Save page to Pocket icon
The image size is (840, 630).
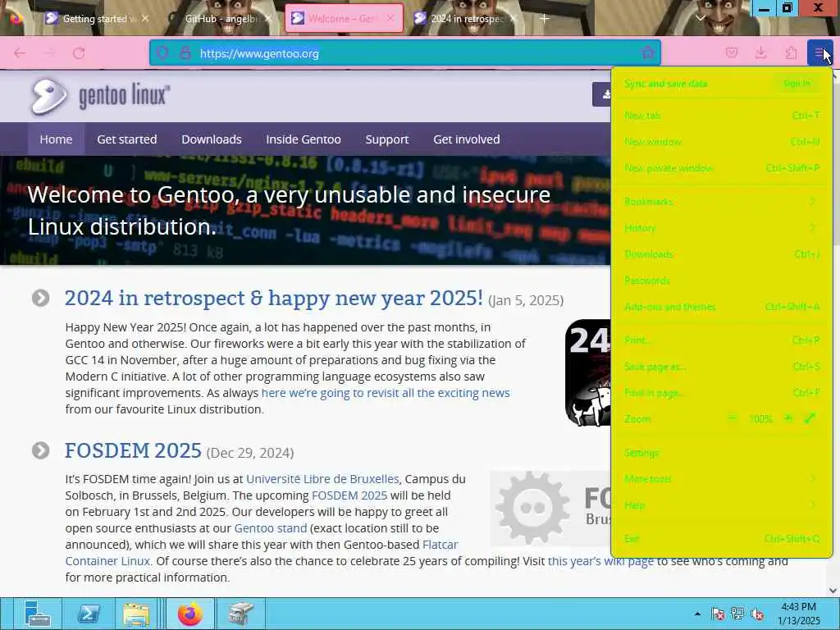tap(732, 52)
